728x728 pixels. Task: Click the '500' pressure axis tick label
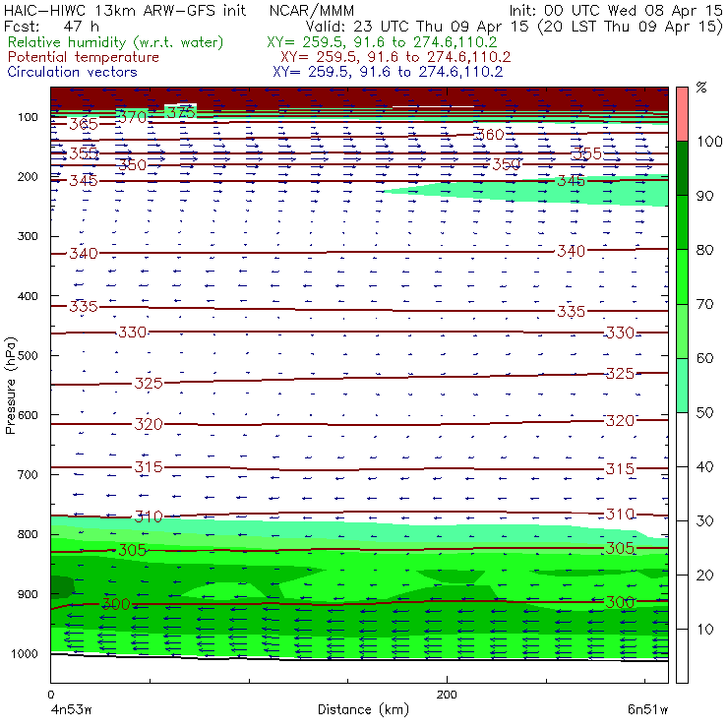click(x=28, y=356)
